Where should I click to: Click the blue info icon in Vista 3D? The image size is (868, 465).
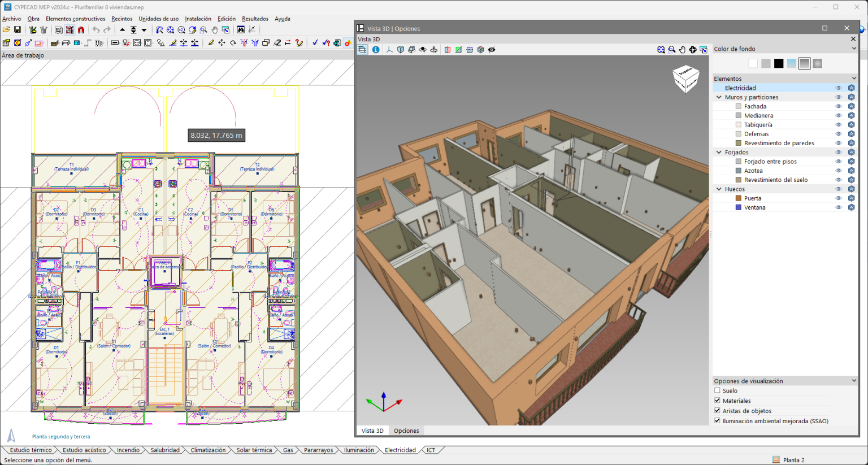coord(376,50)
